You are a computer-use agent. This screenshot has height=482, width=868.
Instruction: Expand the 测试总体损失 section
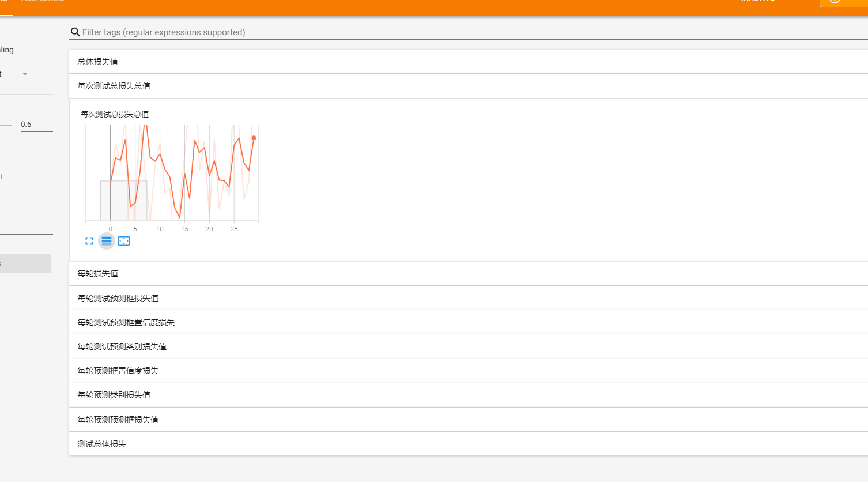point(469,444)
